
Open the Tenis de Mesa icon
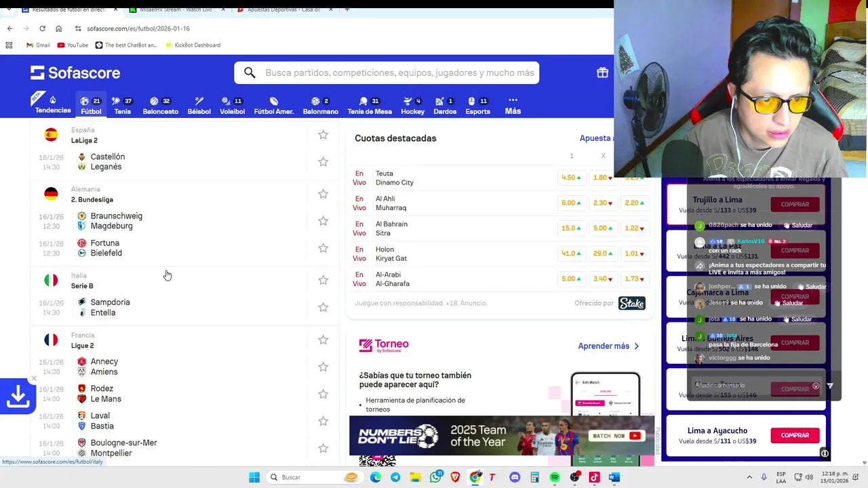370,106
